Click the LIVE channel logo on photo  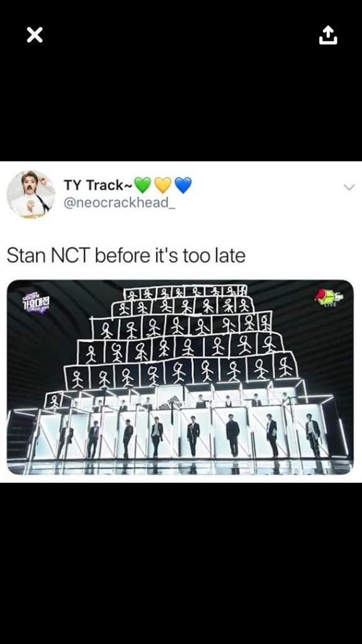[329, 297]
